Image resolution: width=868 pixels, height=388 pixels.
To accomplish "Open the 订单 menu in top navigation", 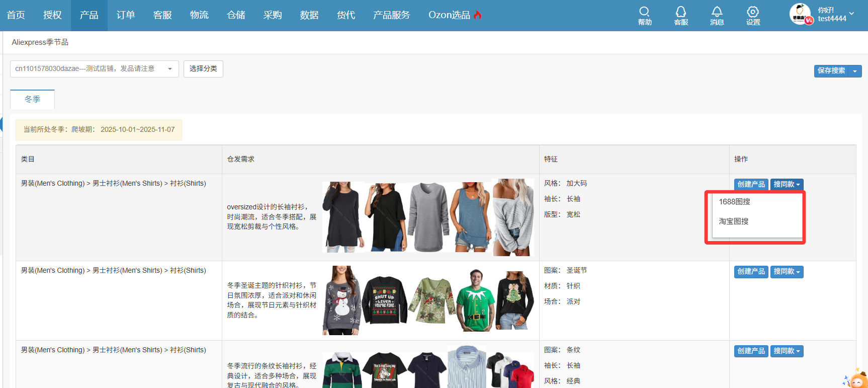I will pyautogui.click(x=126, y=15).
